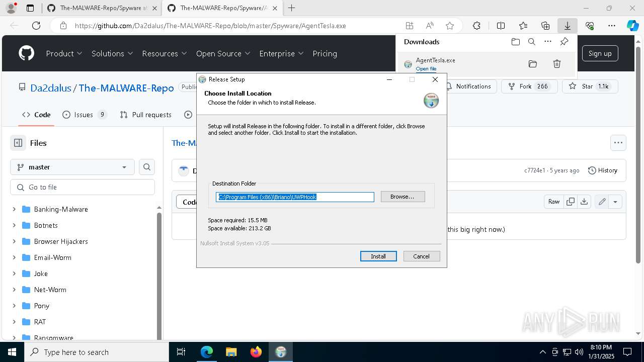Open Favorites list icon
Image resolution: width=644 pixels, height=362 pixels.
(523, 26)
